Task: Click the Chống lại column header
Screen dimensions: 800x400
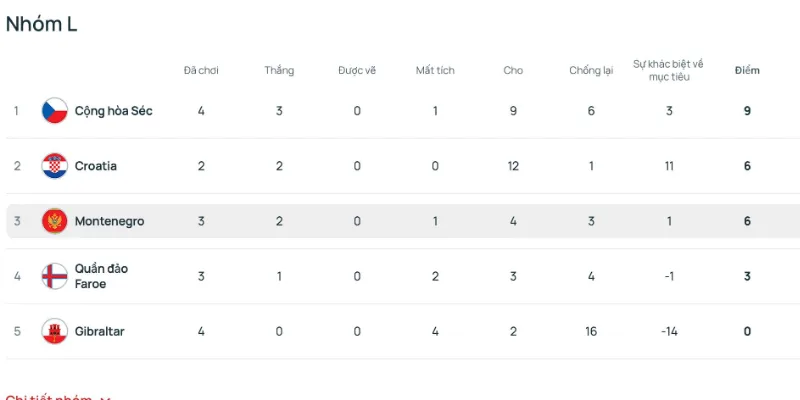Action: click(x=591, y=70)
